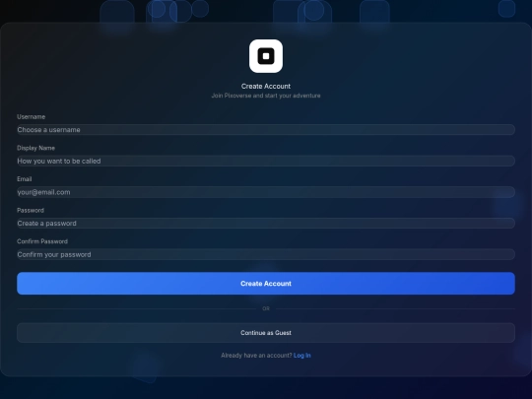
Task: Select the Display Name input field
Action: [266, 161]
